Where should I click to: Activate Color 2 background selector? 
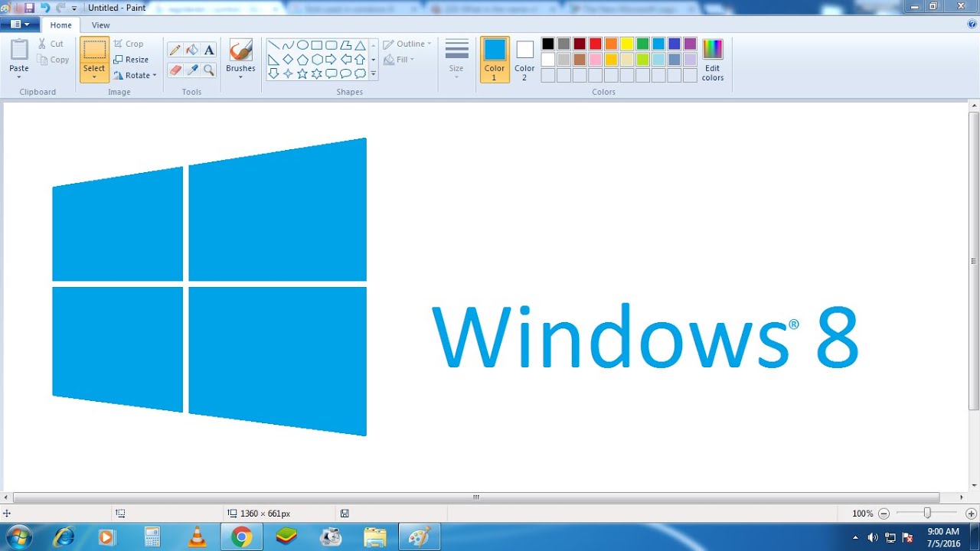pos(524,60)
